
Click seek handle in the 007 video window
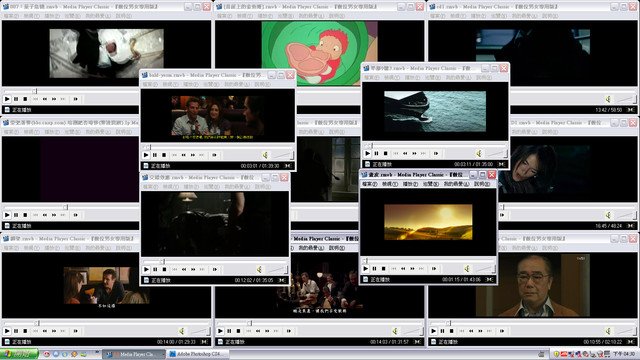click(35, 91)
